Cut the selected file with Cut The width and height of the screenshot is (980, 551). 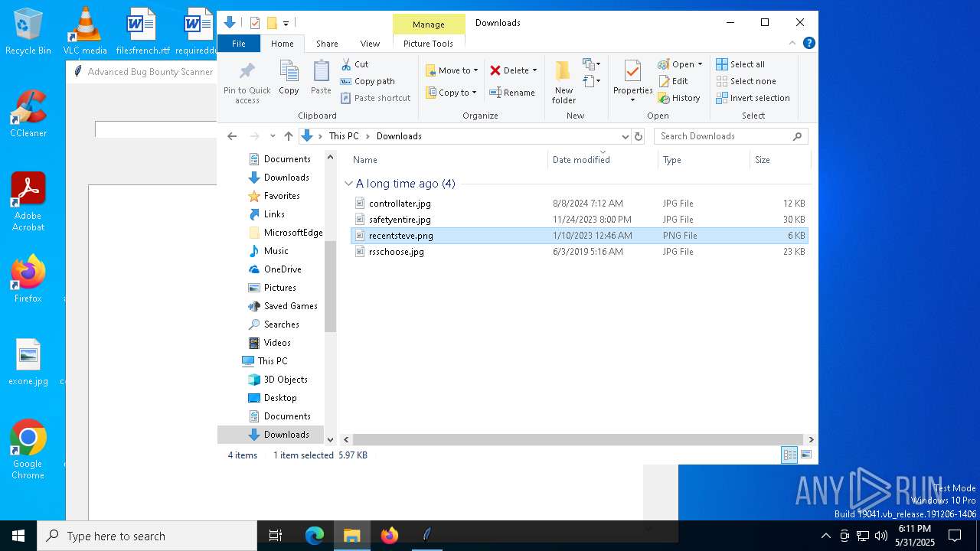pos(354,64)
